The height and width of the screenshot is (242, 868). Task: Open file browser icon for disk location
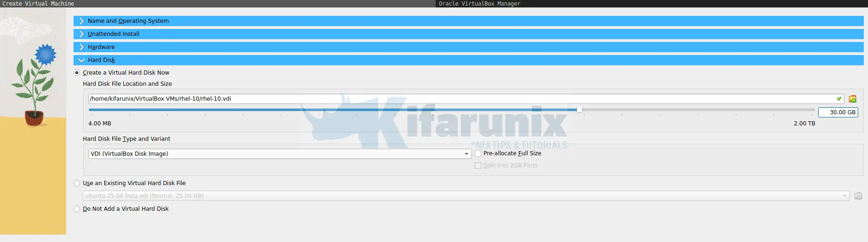tap(853, 99)
